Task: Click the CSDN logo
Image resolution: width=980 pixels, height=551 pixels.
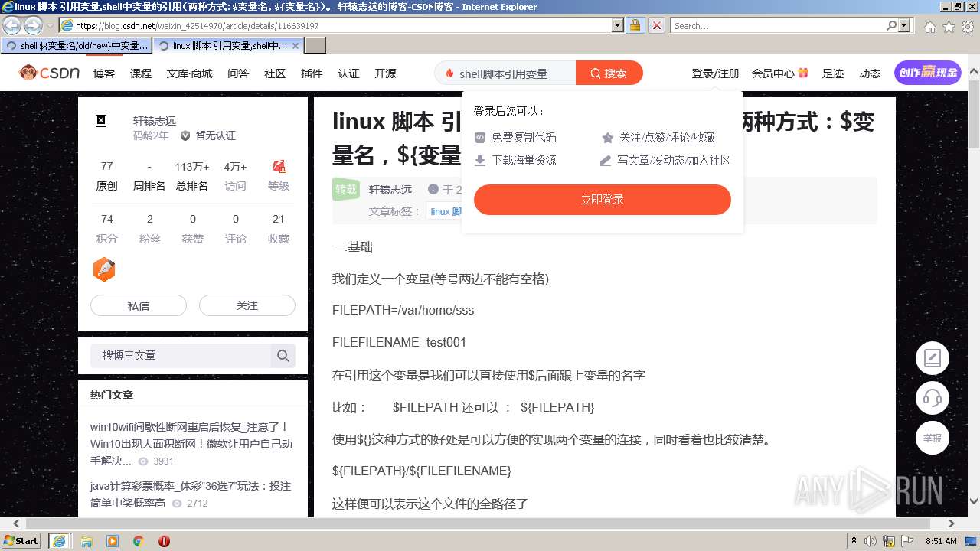Action: 49,73
